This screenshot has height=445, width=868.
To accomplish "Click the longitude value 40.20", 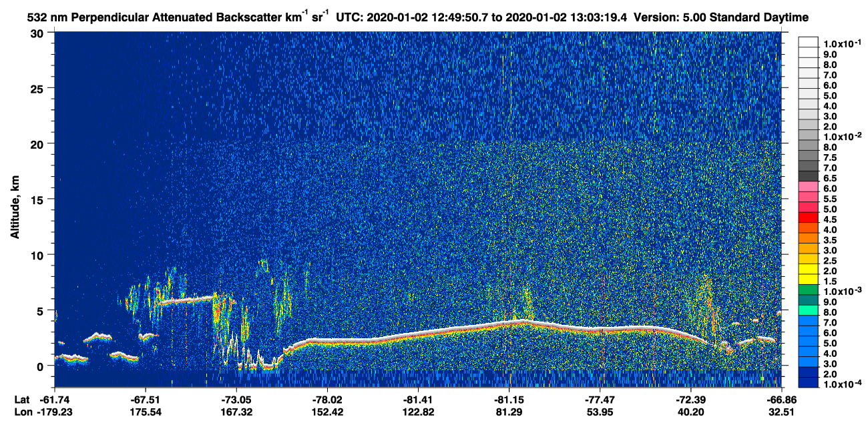I will pos(690,412).
